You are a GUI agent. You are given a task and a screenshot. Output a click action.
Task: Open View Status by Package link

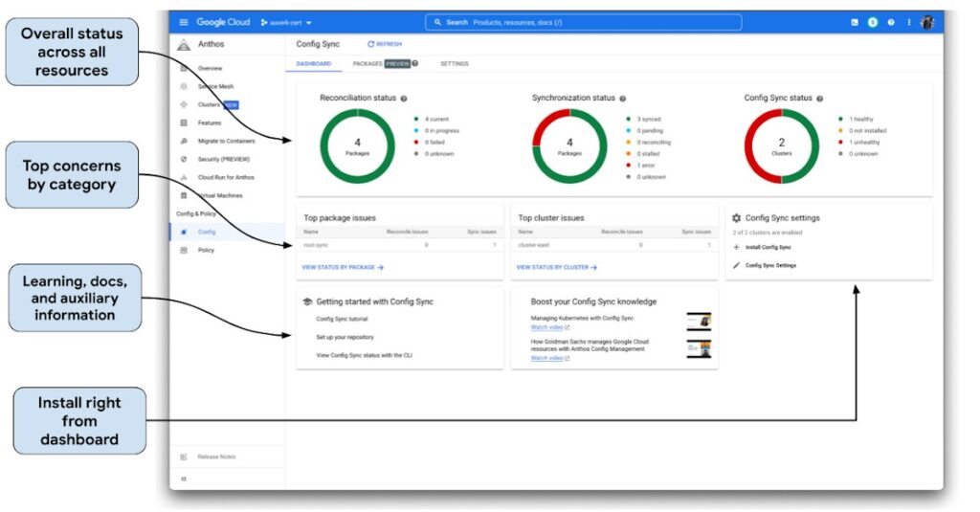[x=343, y=267]
